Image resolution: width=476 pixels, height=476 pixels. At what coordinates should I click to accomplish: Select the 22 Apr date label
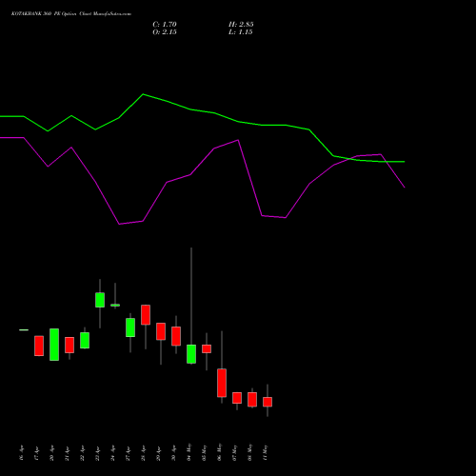click(x=82, y=453)
